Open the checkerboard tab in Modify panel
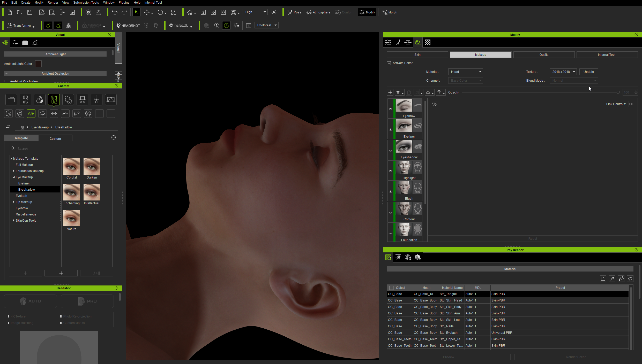 pyautogui.click(x=428, y=42)
